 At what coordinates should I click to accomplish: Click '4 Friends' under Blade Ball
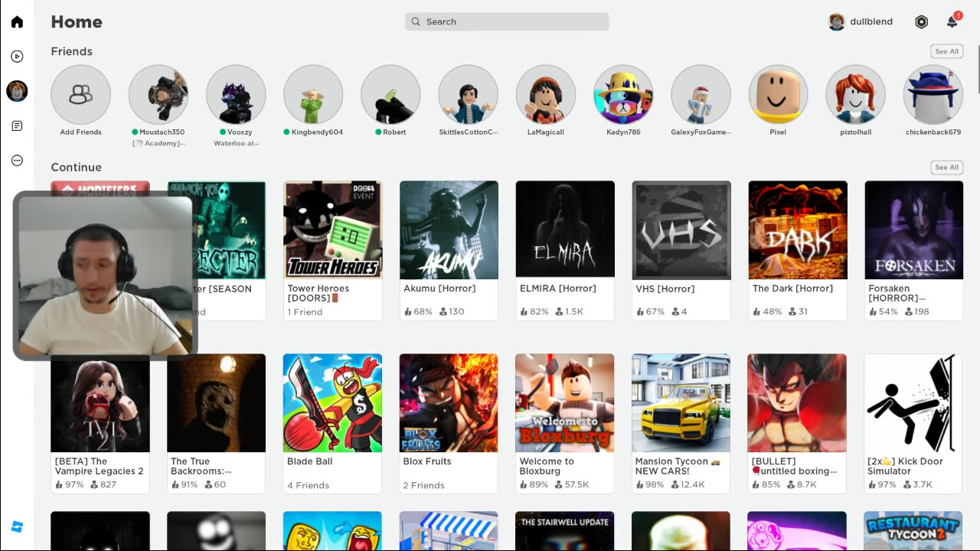pyautogui.click(x=308, y=485)
